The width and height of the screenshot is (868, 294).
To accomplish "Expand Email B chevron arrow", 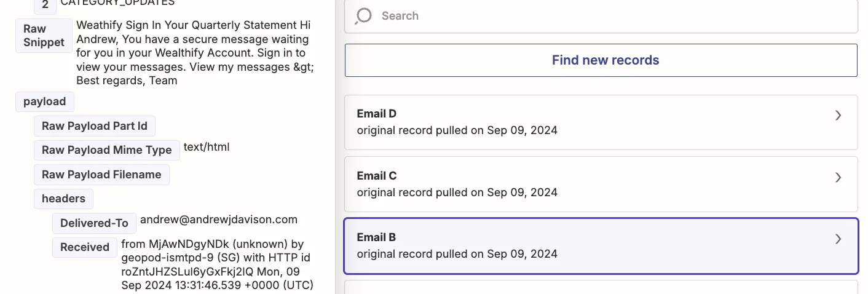I will (x=838, y=239).
